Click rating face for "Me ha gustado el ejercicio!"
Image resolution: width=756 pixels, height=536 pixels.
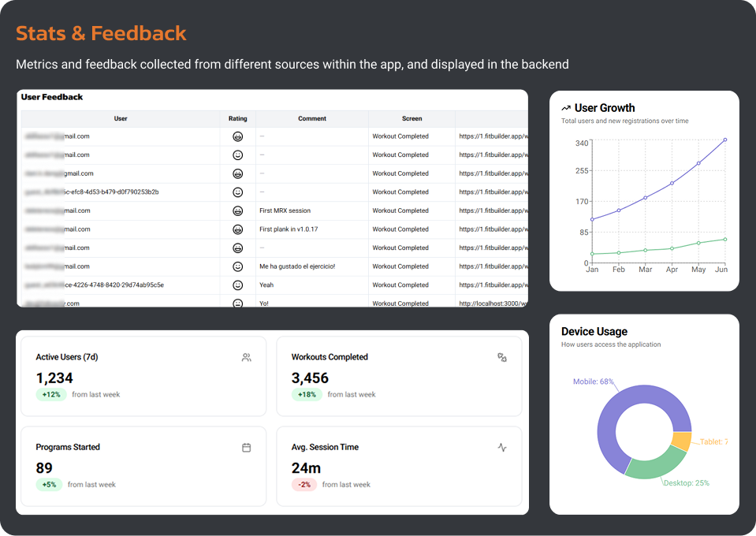tap(237, 266)
